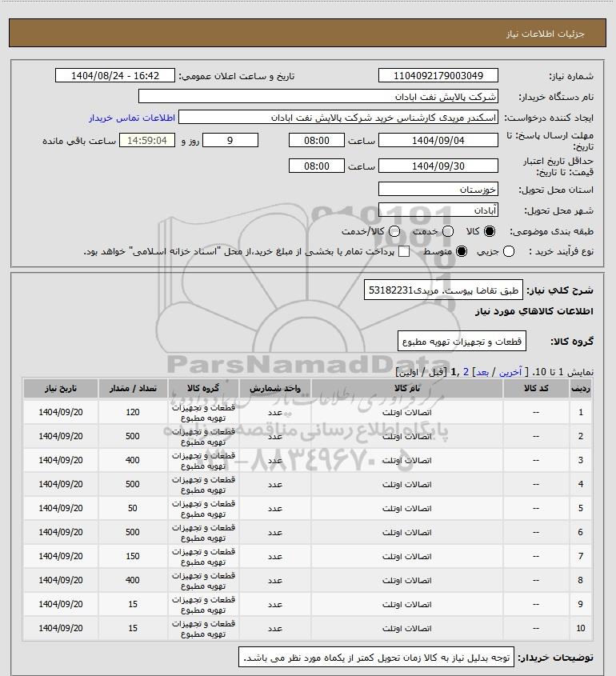Select the کالا/خدمت radio button
The image size is (616, 676).
click(x=394, y=231)
